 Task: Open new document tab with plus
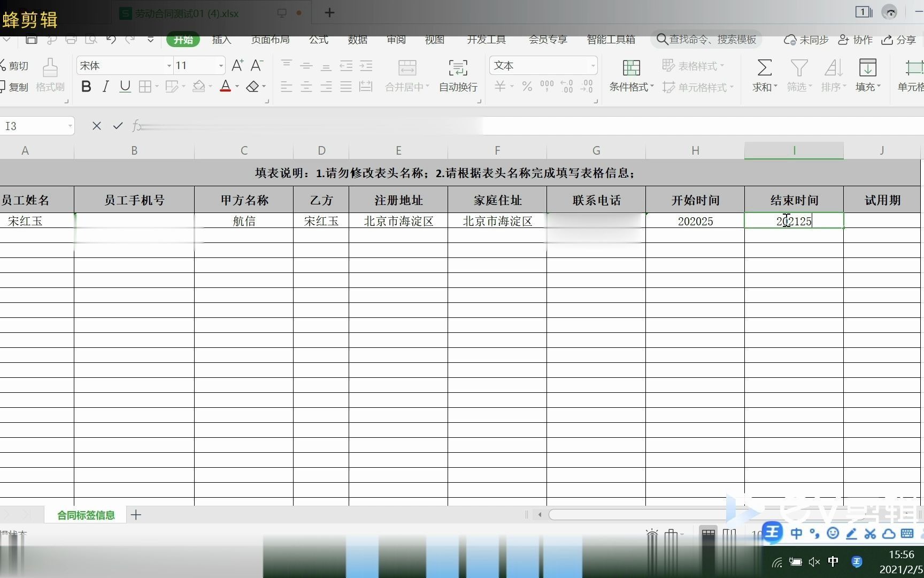point(329,13)
